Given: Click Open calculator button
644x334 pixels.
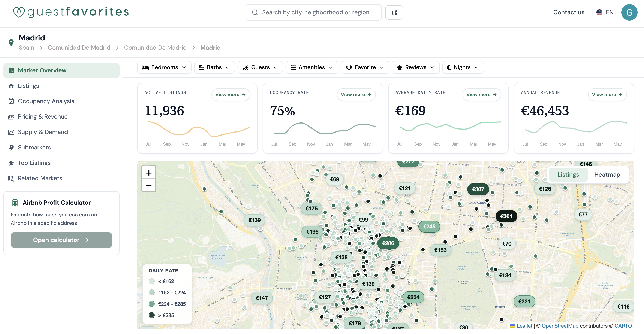Looking at the screenshot, I should (x=61, y=240).
